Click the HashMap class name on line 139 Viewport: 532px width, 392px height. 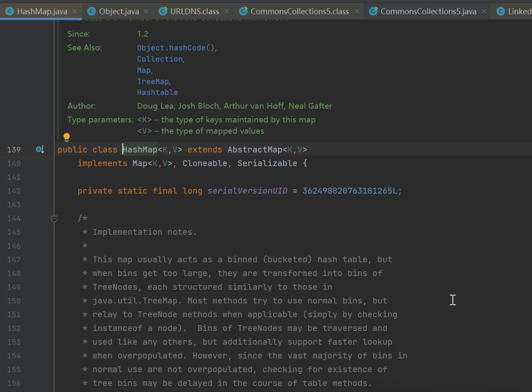tap(140, 150)
